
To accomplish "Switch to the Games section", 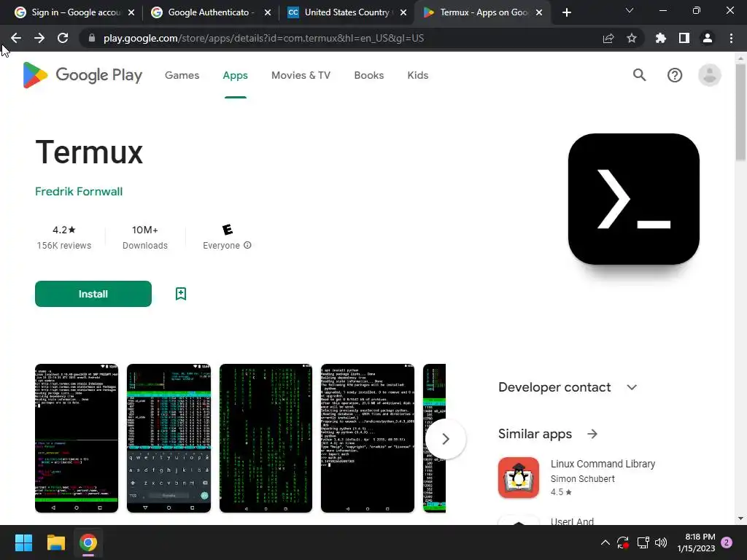I will point(182,75).
